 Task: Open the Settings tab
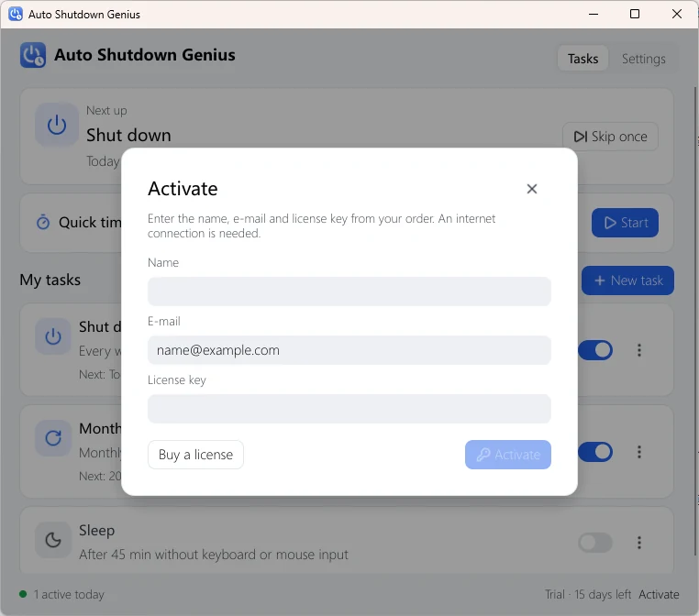pyautogui.click(x=643, y=59)
